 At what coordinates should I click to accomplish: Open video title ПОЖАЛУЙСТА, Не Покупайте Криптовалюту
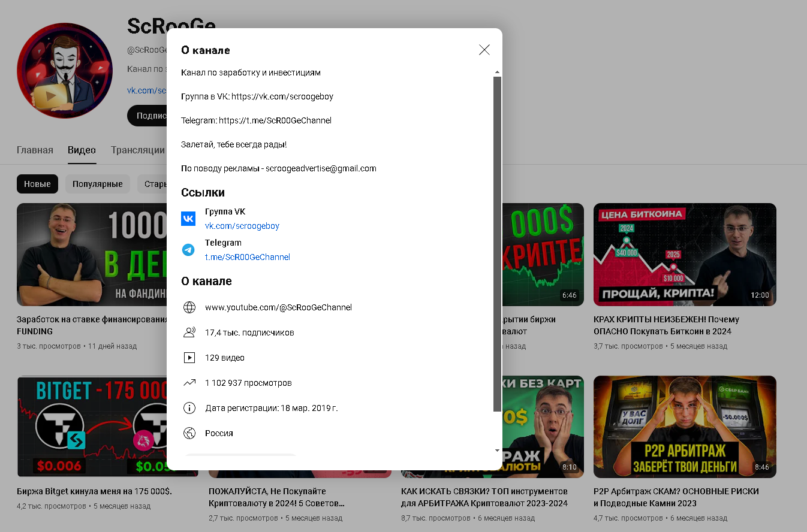click(276, 497)
